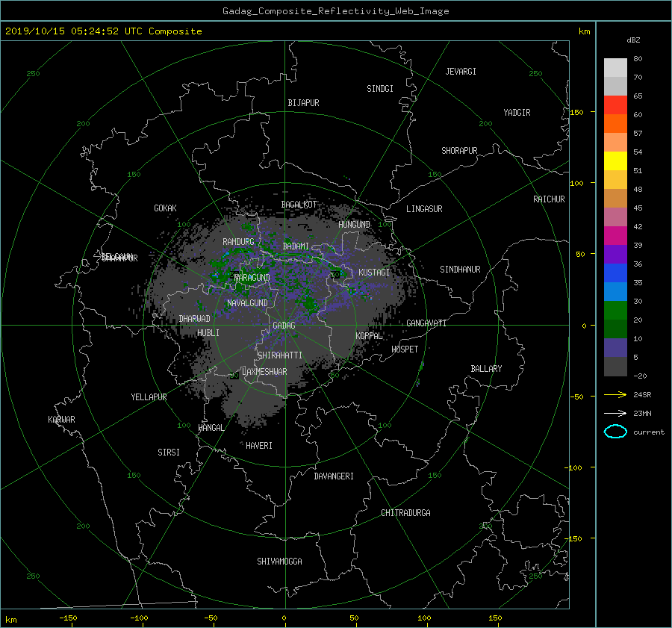Select the HUBLI city label
The height and width of the screenshot is (628, 672).
click(208, 332)
